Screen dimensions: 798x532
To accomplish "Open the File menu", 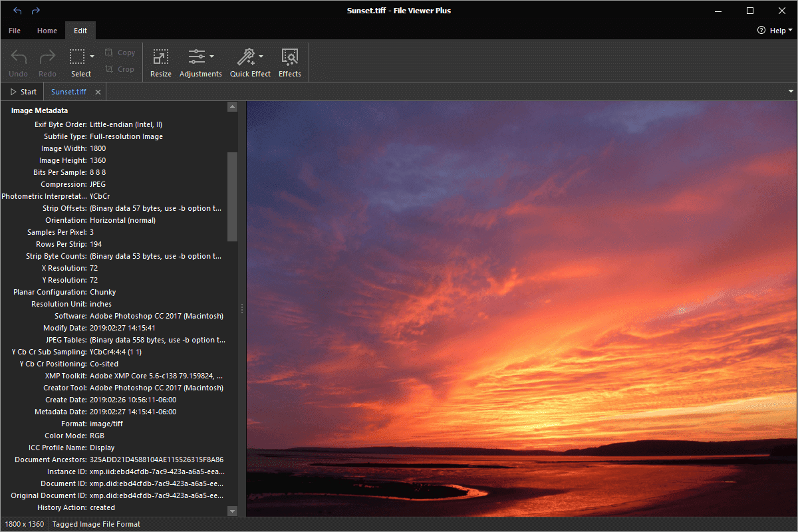I will tap(15, 31).
